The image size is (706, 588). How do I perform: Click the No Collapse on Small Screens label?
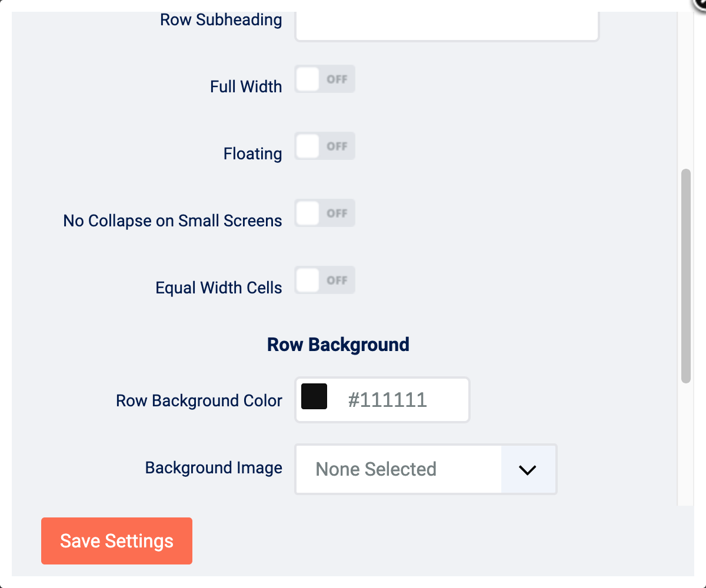pos(172,221)
